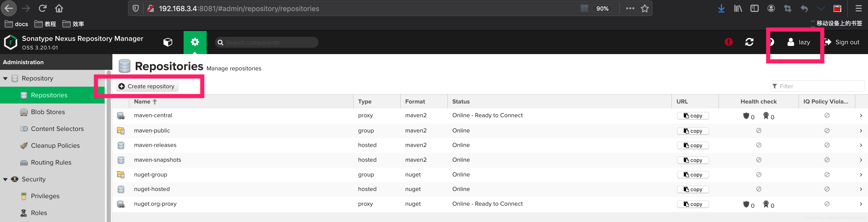Viewport: 868px width, 222px height.
Task: Copy URL of maven-snapshots repository
Action: 693,160
